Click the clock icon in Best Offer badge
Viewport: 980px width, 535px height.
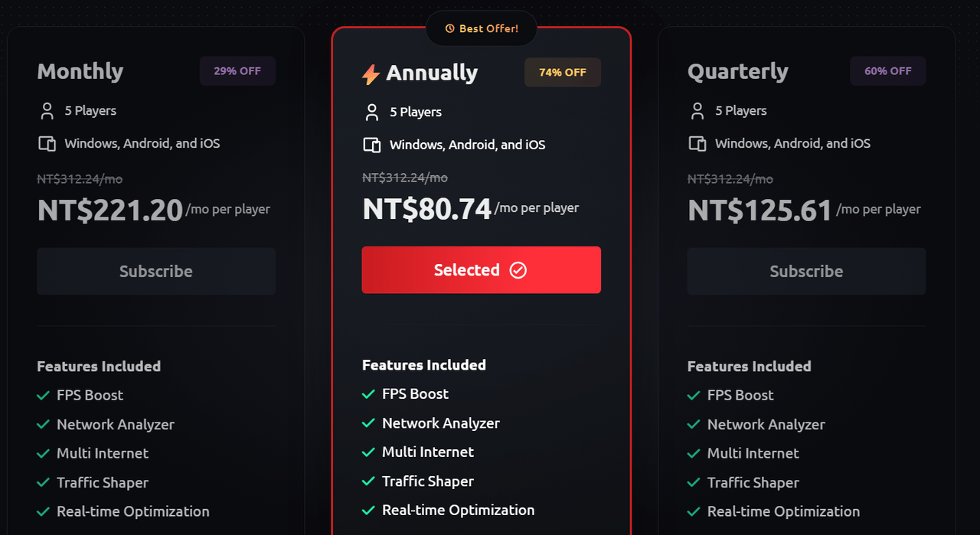[x=450, y=29]
